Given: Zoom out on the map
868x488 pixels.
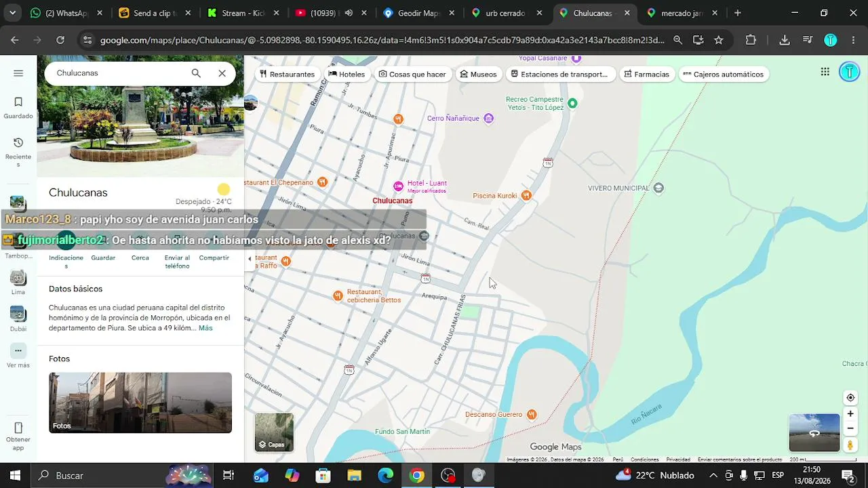Looking at the screenshot, I should click(850, 428).
